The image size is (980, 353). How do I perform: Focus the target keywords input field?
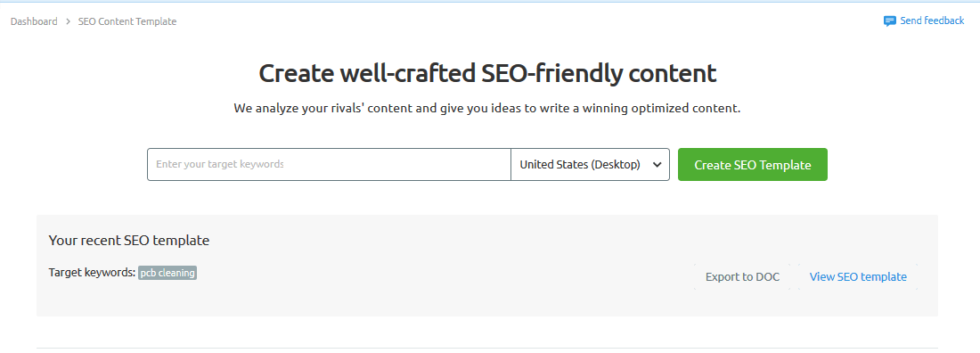(330, 165)
